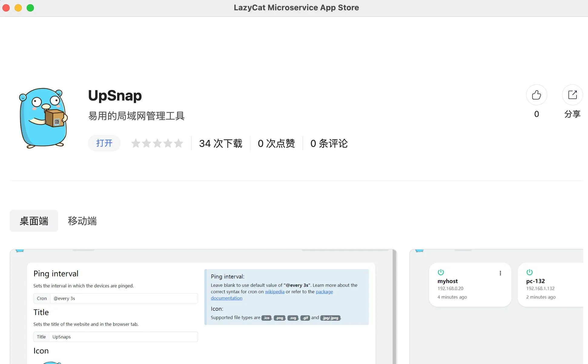
Task: Click the 分享 label text
Action: (572, 114)
